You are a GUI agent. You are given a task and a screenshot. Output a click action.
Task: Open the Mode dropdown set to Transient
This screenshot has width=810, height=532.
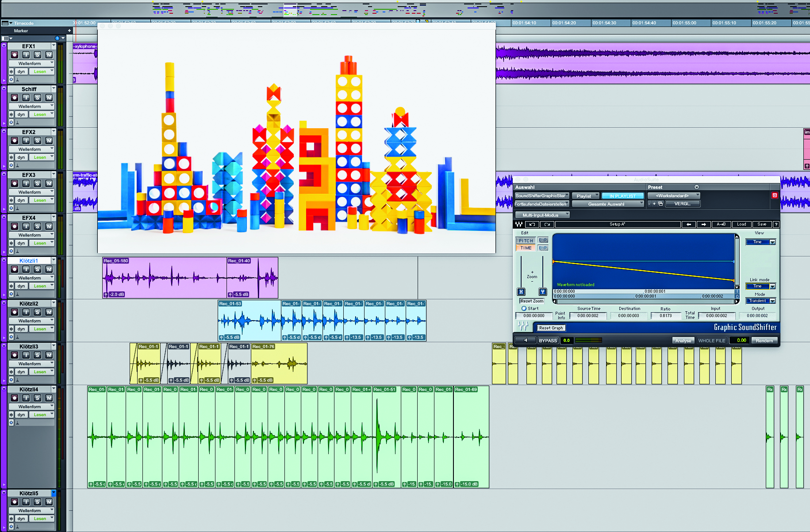pos(760,301)
